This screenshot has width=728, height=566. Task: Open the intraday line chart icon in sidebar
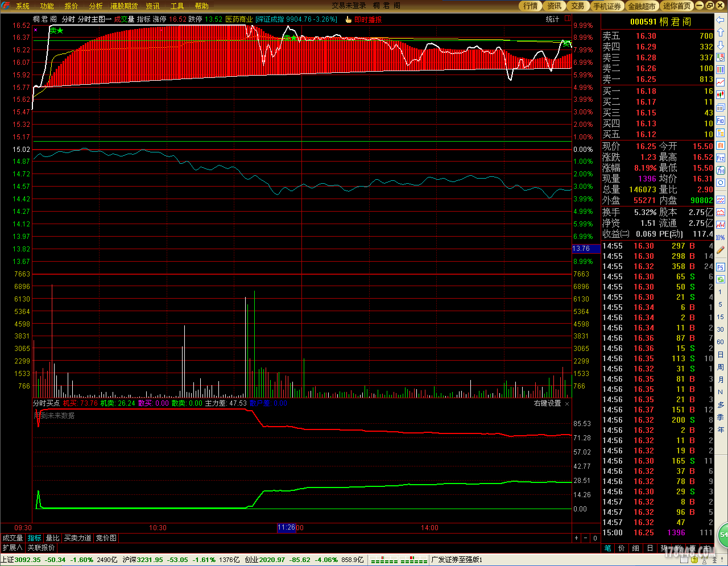(x=721, y=82)
